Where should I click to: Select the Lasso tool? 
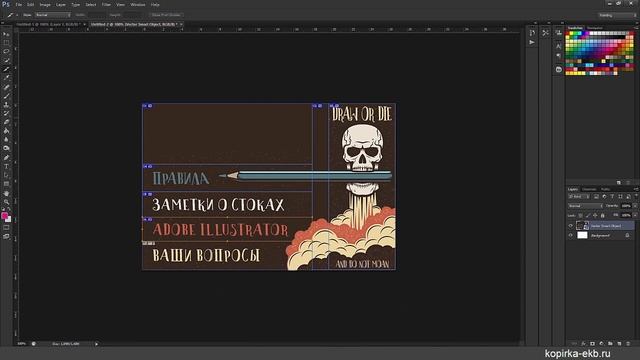[x=6, y=51]
